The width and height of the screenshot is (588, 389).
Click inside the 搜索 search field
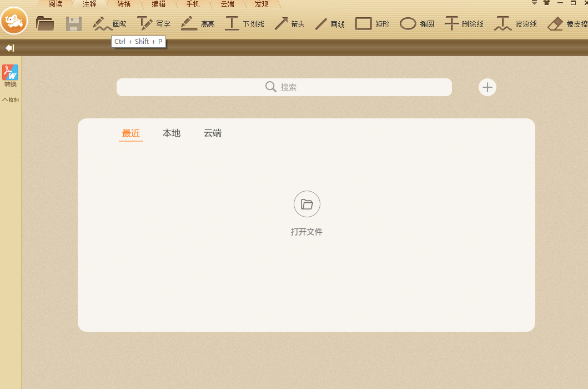(284, 87)
